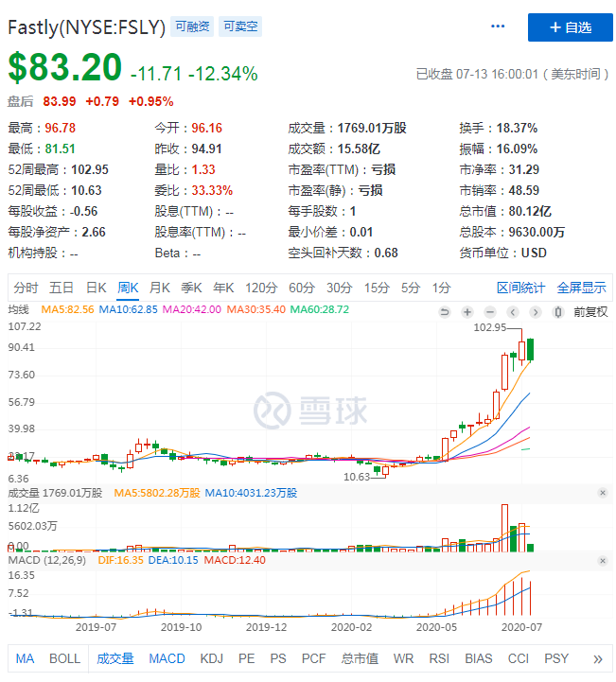Shift chart left with left arrow
616x682 pixels.
pos(513,312)
